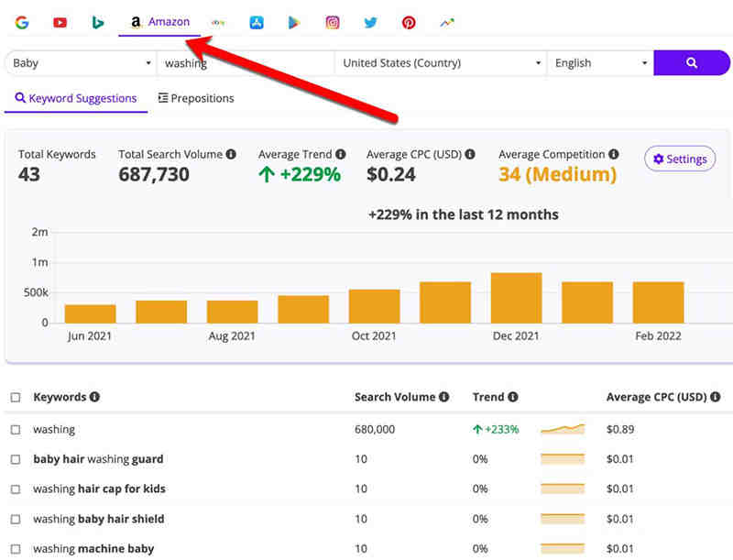The width and height of the screenshot is (733, 560).
Task: Open the Pinterest keyword source
Action: click(x=409, y=22)
